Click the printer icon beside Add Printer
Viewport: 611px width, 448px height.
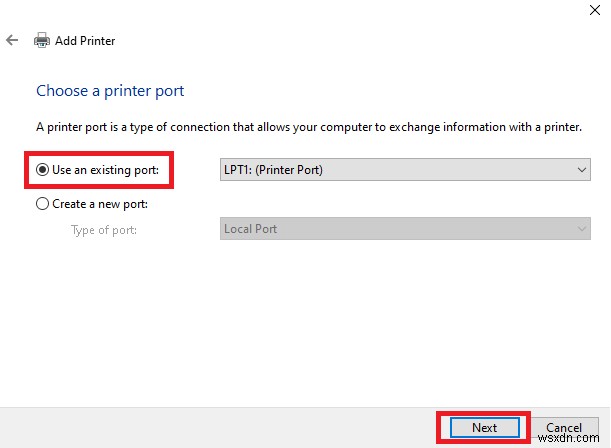42,41
